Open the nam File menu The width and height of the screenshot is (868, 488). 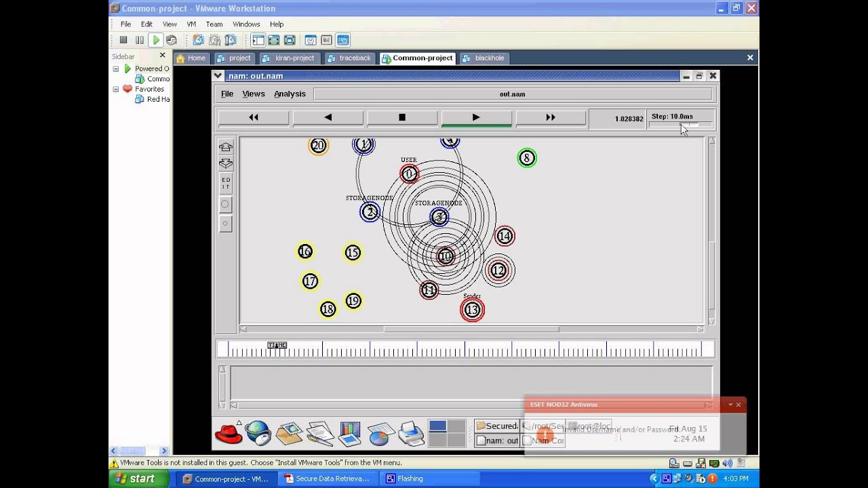(227, 94)
